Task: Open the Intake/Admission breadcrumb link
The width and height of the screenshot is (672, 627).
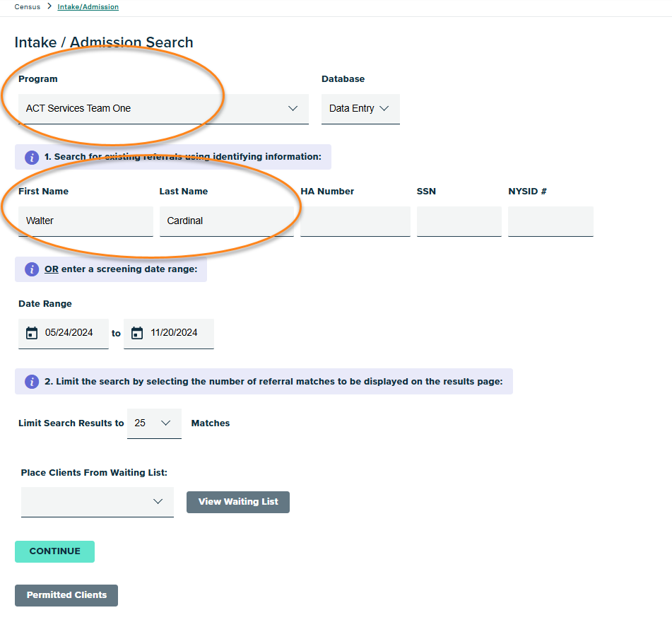Action: [88, 7]
